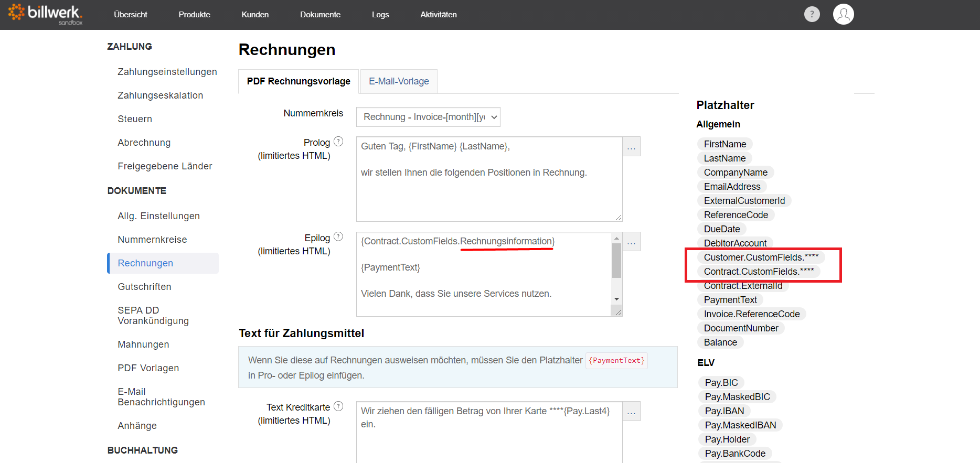This screenshot has width=980, height=463.
Task: Insert the Pay.BankCode placeholder
Action: coord(735,454)
